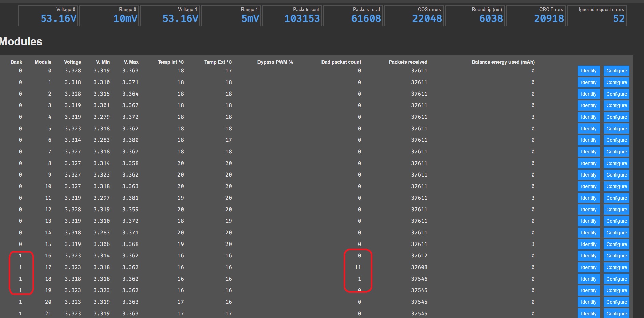Click Ignored request errors value 52
This screenshot has width=644, height=318.
[619, 18]
